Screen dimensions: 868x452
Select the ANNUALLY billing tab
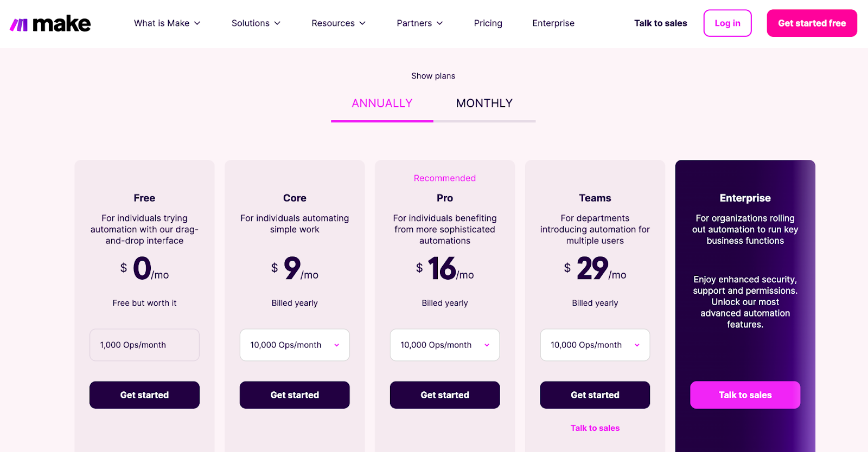[382, 103]
